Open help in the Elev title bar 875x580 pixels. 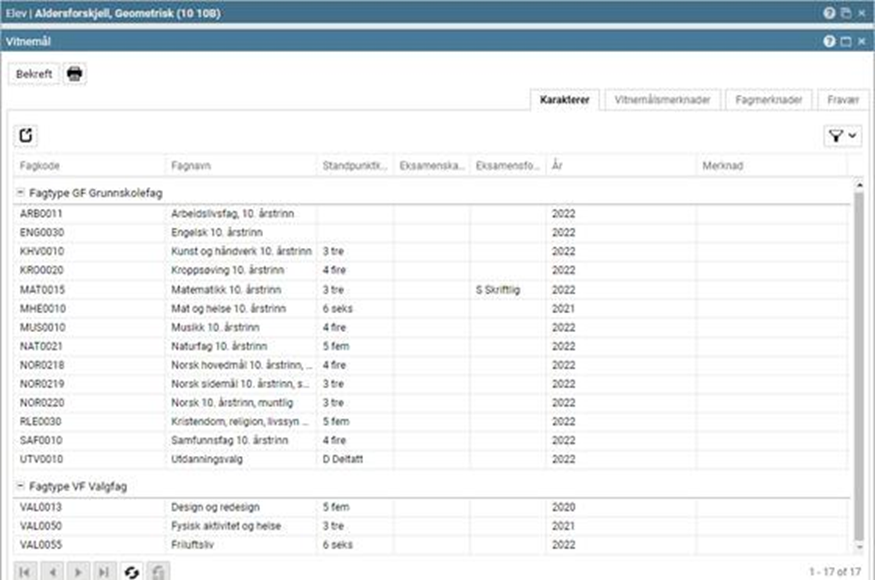[x=829, y=13]
